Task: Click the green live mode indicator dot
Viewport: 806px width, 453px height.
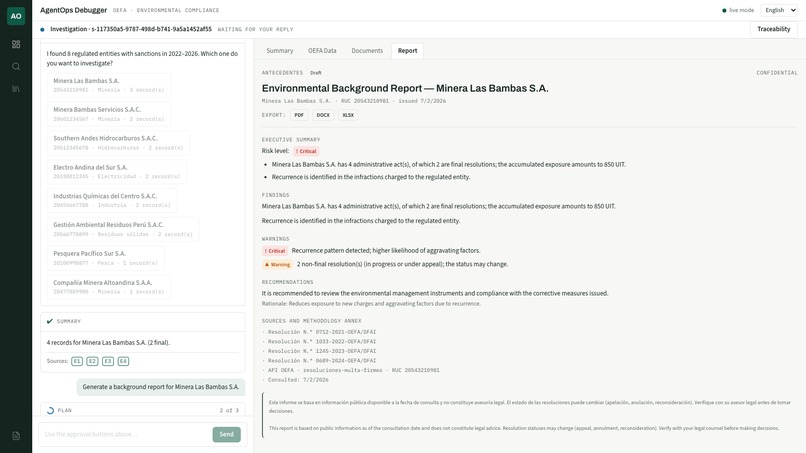Action: point(724,10)
